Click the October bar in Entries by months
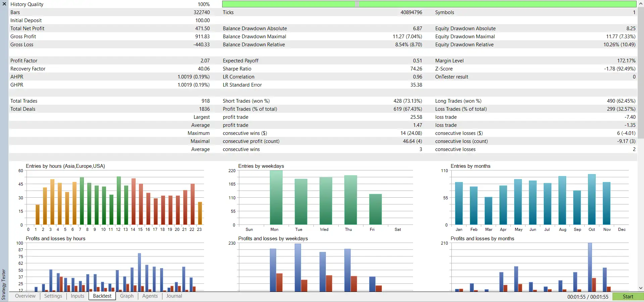Viewport: 644px width, 302px height. pos(592,199)
